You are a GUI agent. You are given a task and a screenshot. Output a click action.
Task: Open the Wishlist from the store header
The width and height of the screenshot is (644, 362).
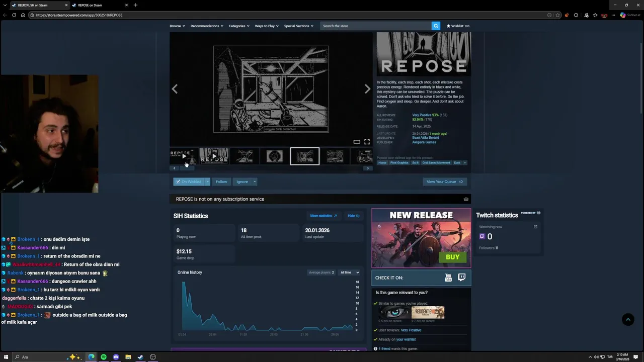pos(458,26)
